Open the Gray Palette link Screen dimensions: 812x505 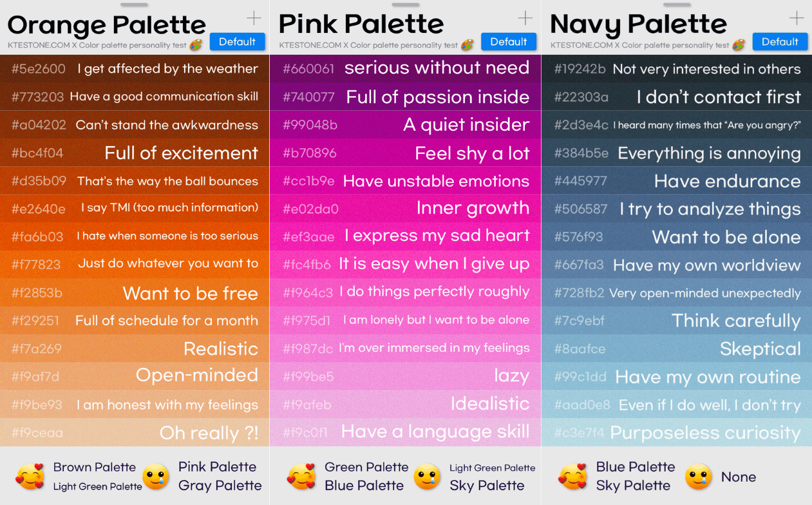tap(220, 486)
